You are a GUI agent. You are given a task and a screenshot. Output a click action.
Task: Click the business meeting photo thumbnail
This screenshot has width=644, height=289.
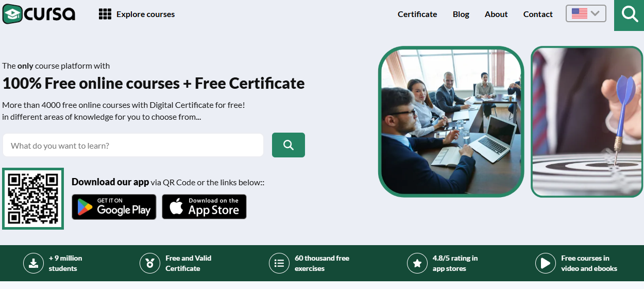coord(451,122)
